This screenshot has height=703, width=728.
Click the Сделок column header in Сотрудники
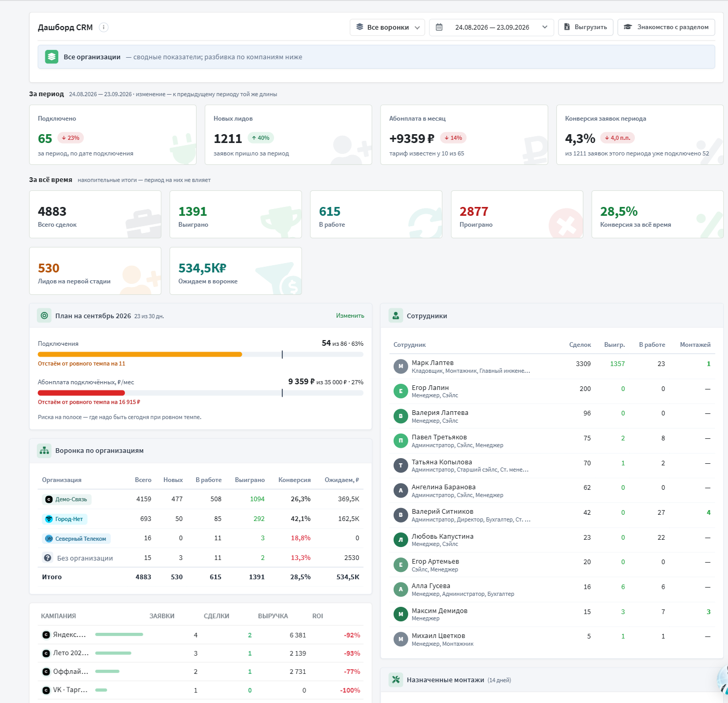pos(580,345)
